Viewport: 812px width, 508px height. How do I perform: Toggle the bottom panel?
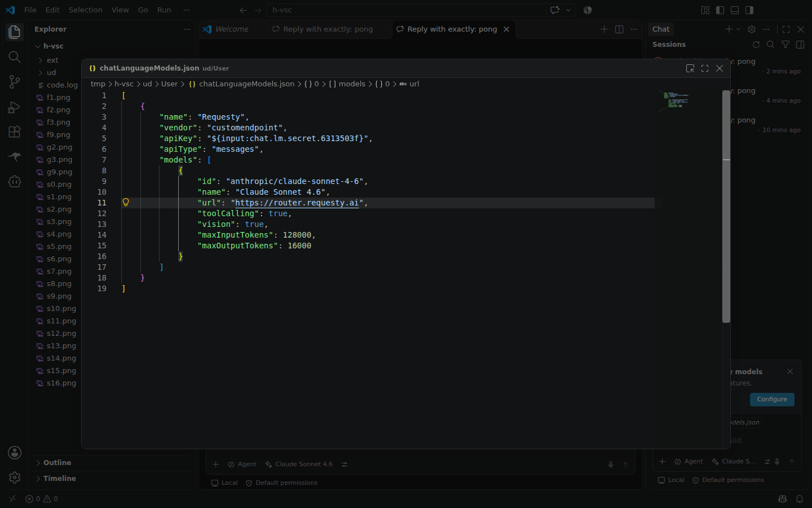(x=735, y=10)
